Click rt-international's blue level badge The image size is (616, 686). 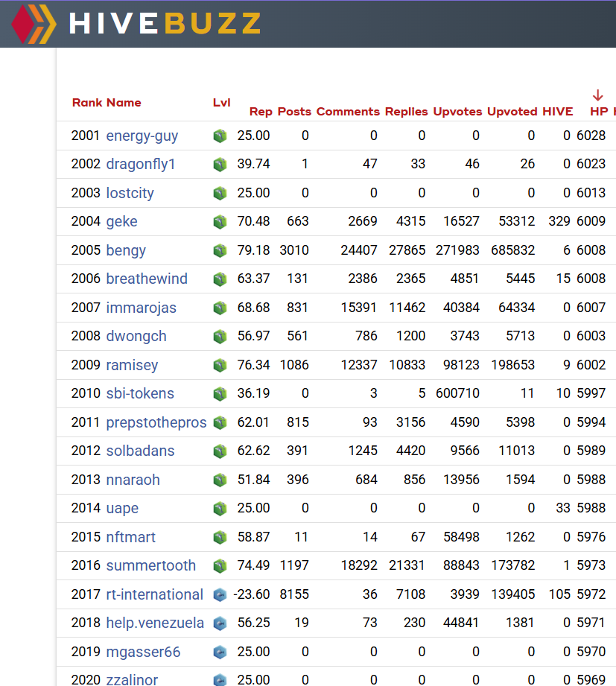(220, 594)
